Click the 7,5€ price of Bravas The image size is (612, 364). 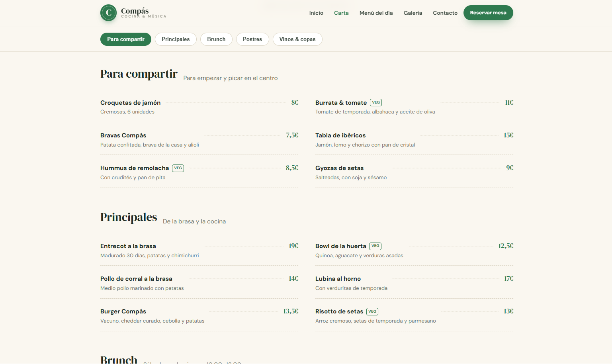click(292, 135)
